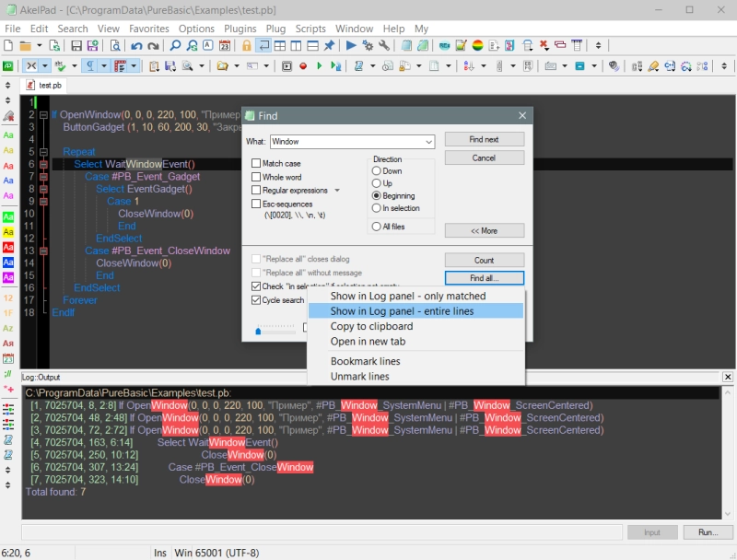Enable the Match case checkbox
The height and width of the screenshot is (560, 737).
256,164
